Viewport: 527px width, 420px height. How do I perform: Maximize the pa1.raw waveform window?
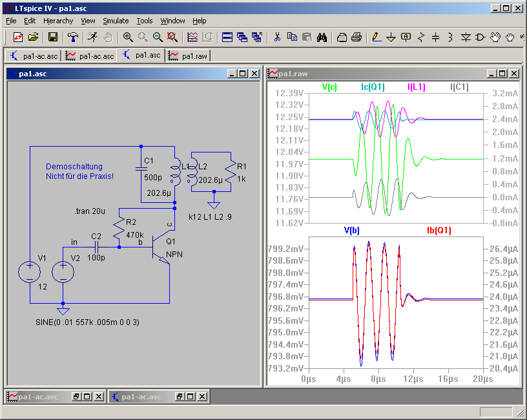coord(502,74)
